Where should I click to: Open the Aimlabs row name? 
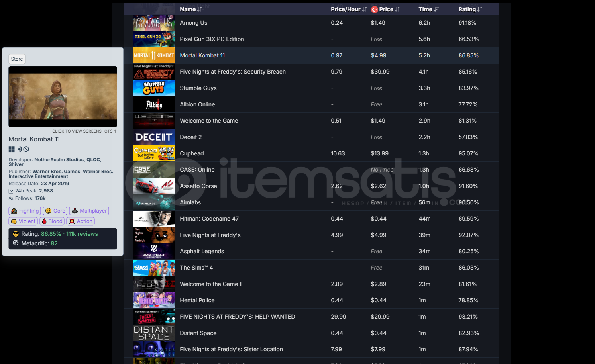190,202
